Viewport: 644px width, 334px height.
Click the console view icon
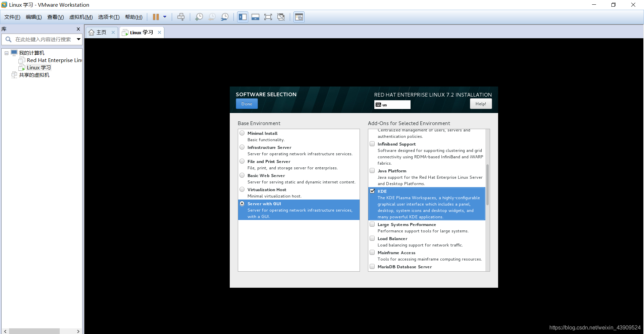(x=299, y=17)
